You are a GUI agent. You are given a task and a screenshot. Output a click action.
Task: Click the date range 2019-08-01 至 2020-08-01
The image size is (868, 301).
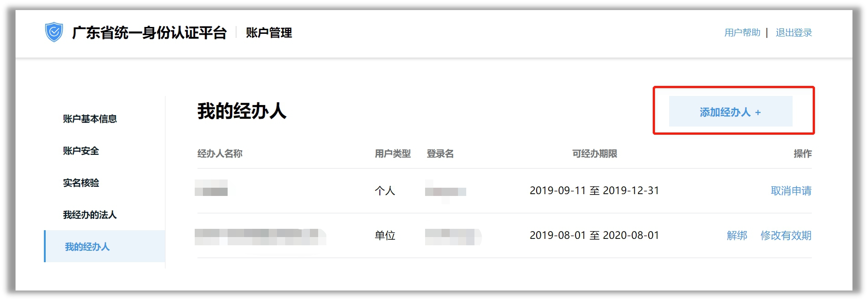pos(594,236)
